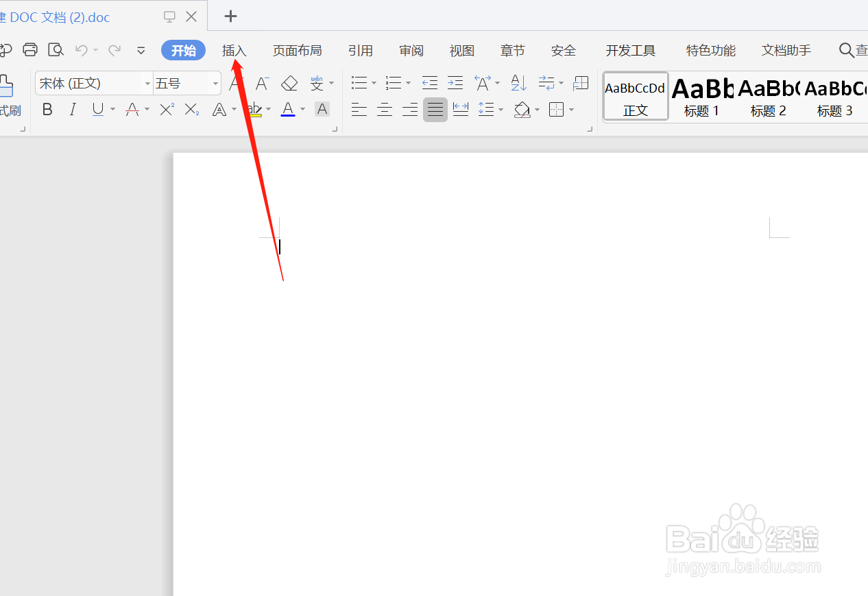
Task: Open the 安全 tab
Action: 564,51
